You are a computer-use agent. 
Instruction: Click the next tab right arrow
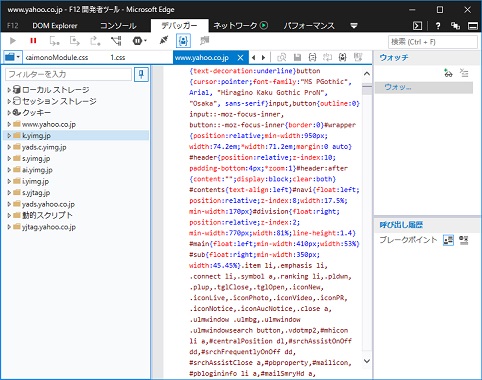[x=263, y=58]
